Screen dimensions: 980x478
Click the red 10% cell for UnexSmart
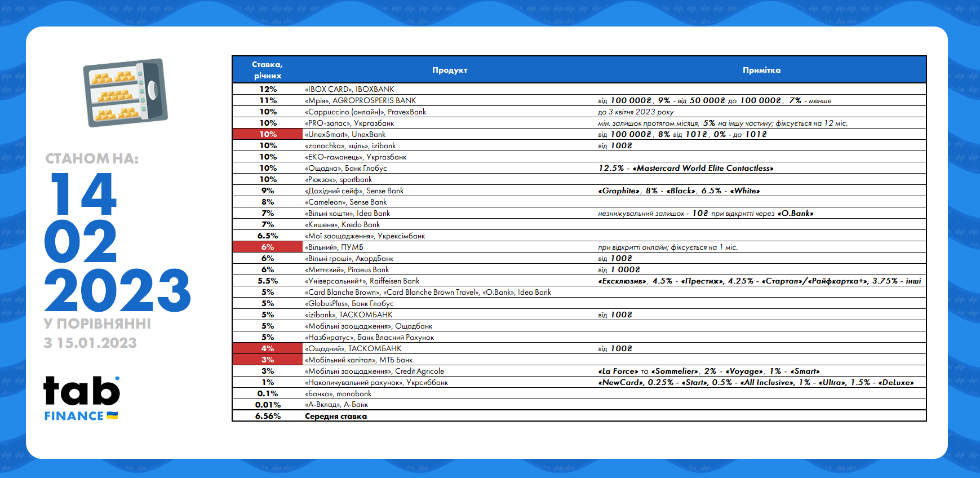point(268,134)
